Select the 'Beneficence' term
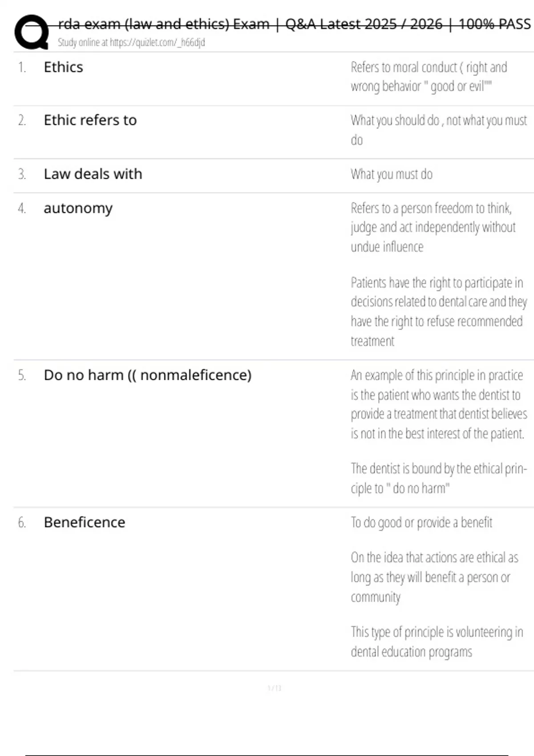The height and width of the screenshot is (756, 534). coord(84,522)
